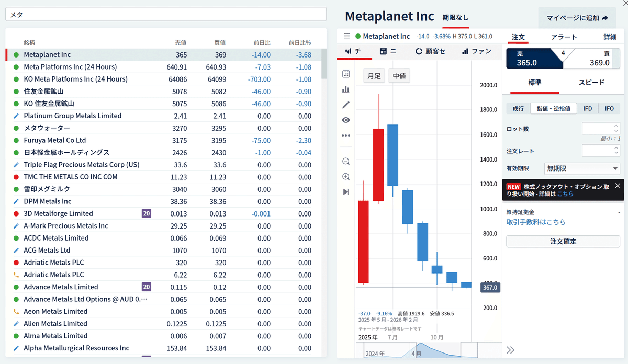Screen dimensions: 628x364
Task: Switch order type to IFD
Action: [x=588, y=108]
